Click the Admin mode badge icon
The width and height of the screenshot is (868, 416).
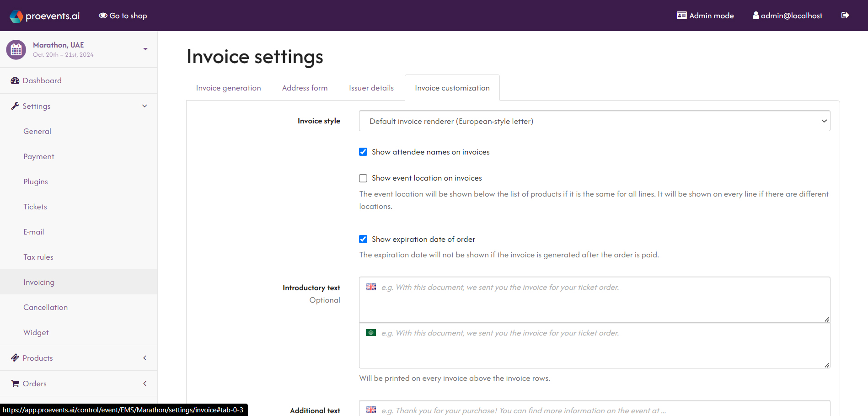[681, 15]
